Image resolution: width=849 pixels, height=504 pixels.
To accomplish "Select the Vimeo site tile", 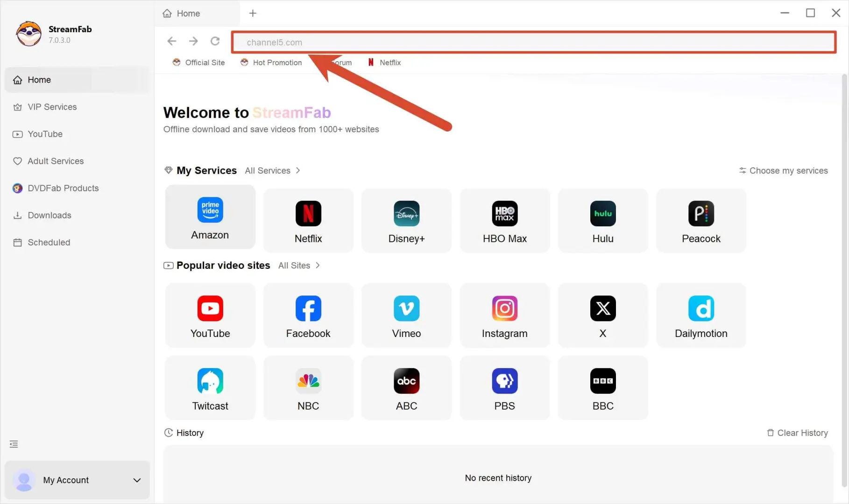I will pos(406,315).
